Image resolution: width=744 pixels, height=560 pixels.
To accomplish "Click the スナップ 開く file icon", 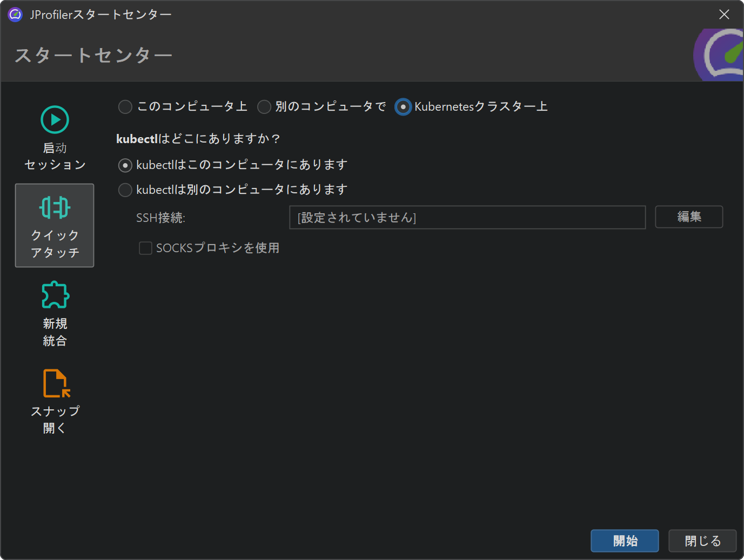I will [x=56, y=383].
